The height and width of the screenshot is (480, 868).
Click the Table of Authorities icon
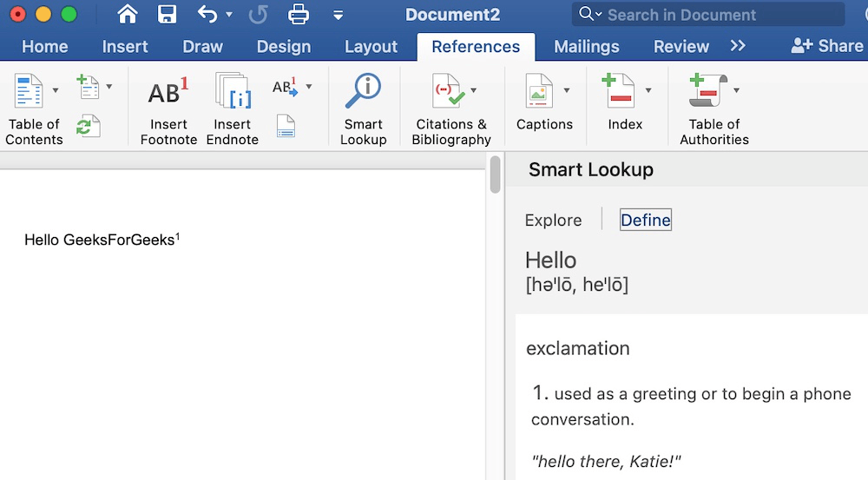tap(708, 90)
